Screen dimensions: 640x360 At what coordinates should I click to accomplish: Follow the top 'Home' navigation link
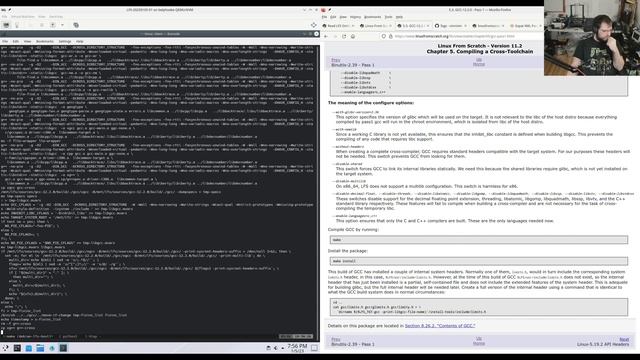click(479, 64)
